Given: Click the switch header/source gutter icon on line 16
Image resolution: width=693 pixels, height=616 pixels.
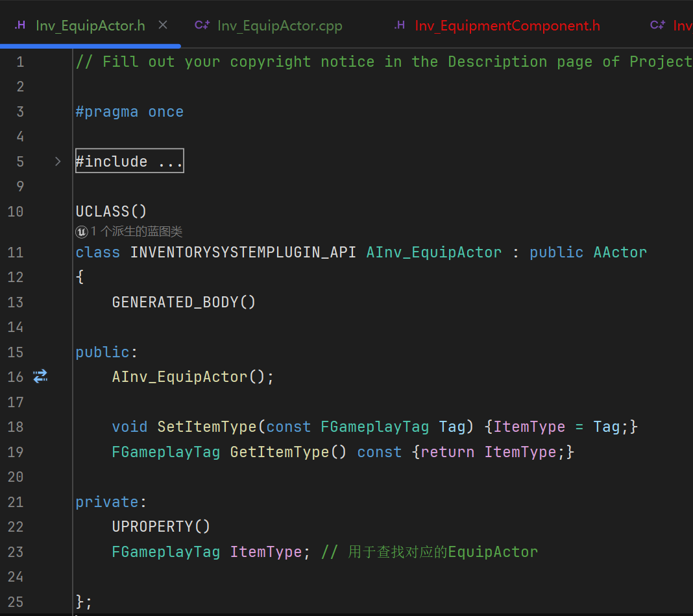Looking at the screenshot, I should (x=40, y=376).
